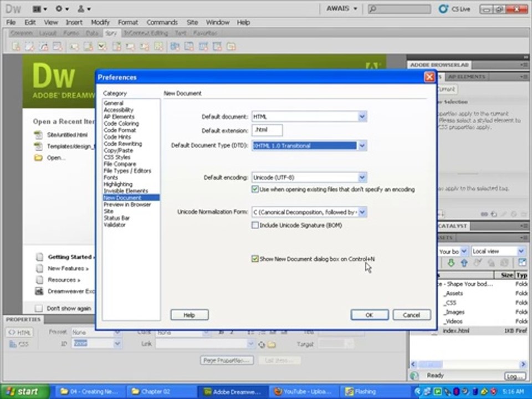This screenshot has width=532, height=399.
Task: Click the Default extension field
Action: tap(267, 130)
